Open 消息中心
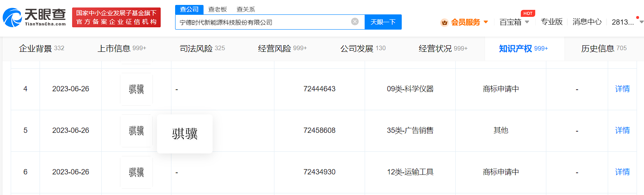 point(587,22)
